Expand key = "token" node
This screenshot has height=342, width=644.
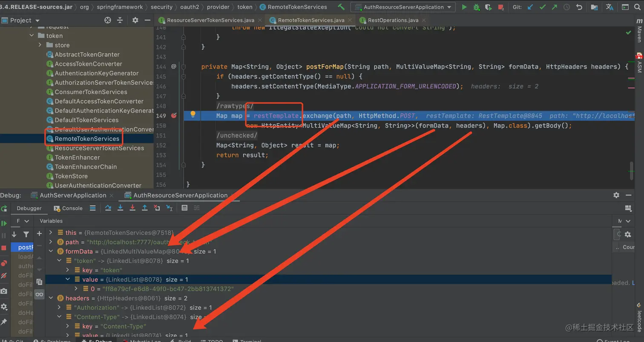coord(68,270)
